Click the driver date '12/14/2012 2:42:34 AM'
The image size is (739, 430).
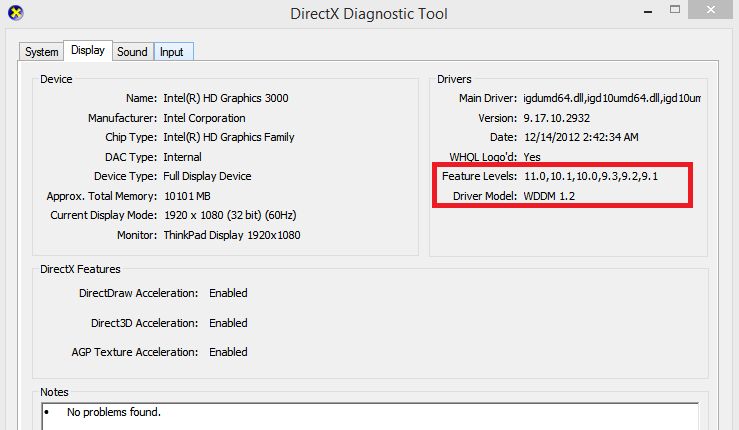pyautogui.click(x=581, y=137)
